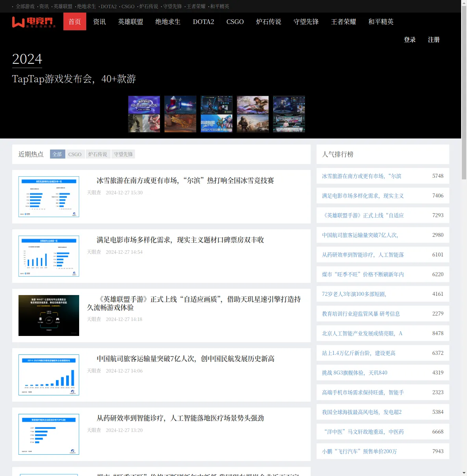Screen dimensions: 467x476
Task: Open dark MAGT thumbnail of 英雄联盟手游 article
Action: click(49, 315)
